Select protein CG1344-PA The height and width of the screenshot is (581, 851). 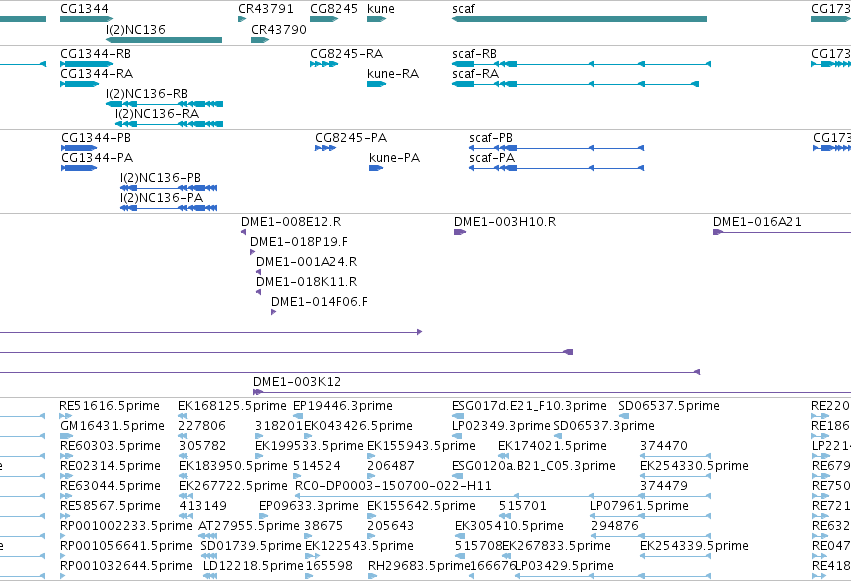click(x=79, y=168)
